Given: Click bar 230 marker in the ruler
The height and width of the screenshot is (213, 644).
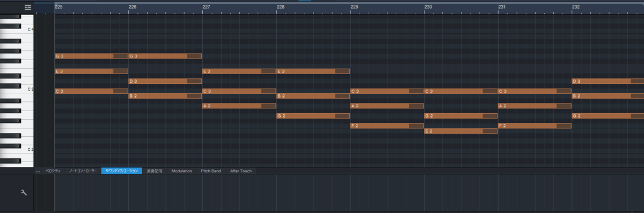Looking at the screenshot, I should tap(428, 7).
